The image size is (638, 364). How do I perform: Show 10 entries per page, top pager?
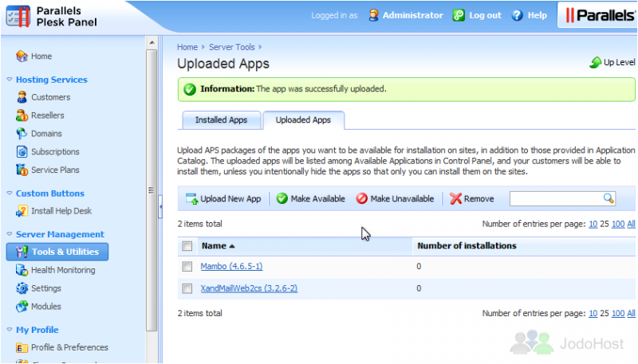coord(593,224)
